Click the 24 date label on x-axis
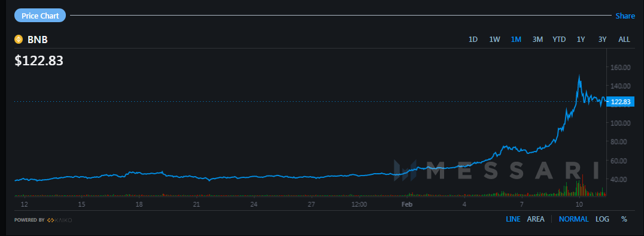 coord(254,204)
